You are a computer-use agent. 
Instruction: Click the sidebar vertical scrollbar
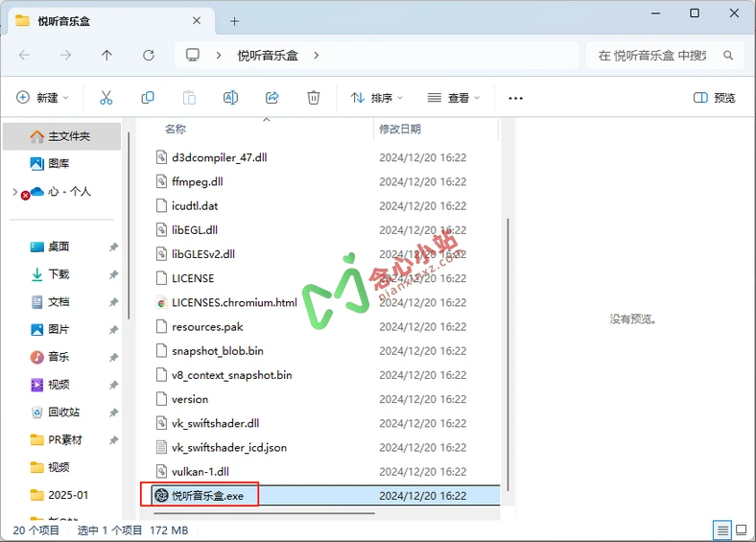[129, 225]
